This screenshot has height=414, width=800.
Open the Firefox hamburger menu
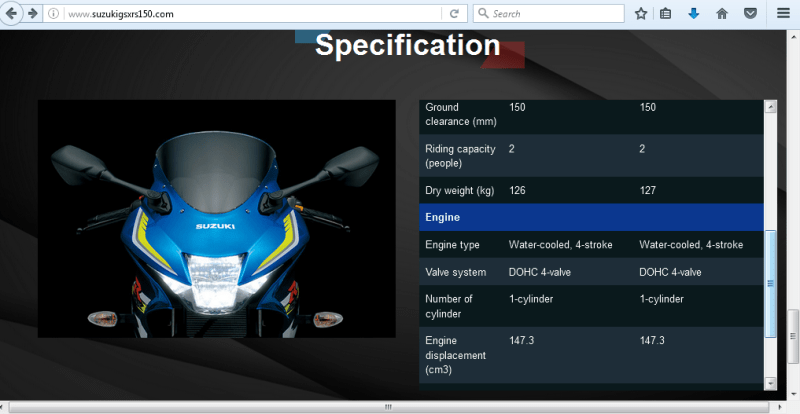(783, 14)
